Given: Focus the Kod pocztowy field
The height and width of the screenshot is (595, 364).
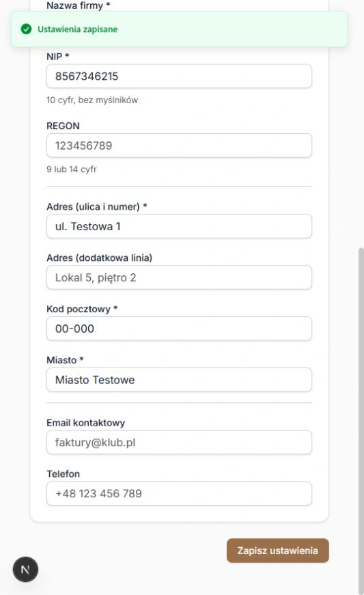Looking at the screenshot, I should coord(179,329).
